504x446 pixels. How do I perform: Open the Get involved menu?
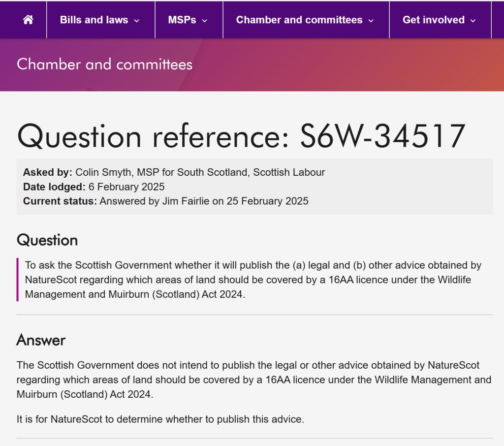coord(433,20)
